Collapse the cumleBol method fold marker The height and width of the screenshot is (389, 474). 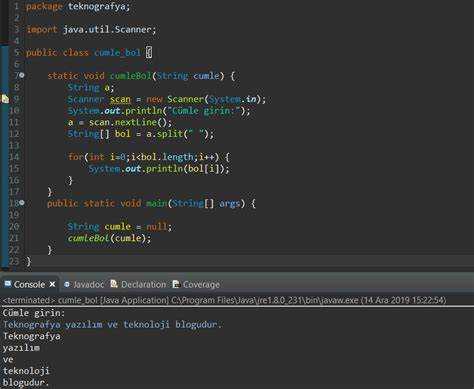(x=22, y=75)
